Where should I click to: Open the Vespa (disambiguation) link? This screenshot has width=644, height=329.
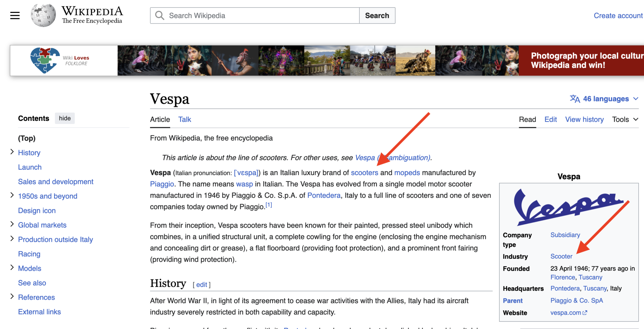393,158
